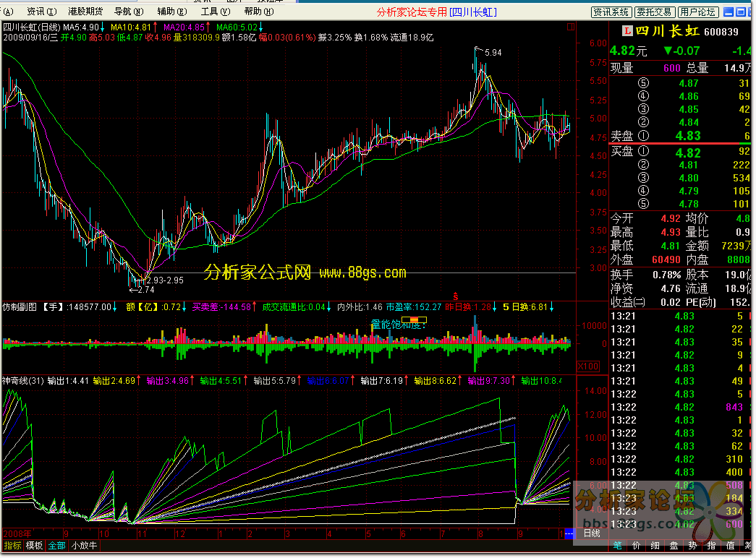Click the 换手 value 0.78%

667,275
